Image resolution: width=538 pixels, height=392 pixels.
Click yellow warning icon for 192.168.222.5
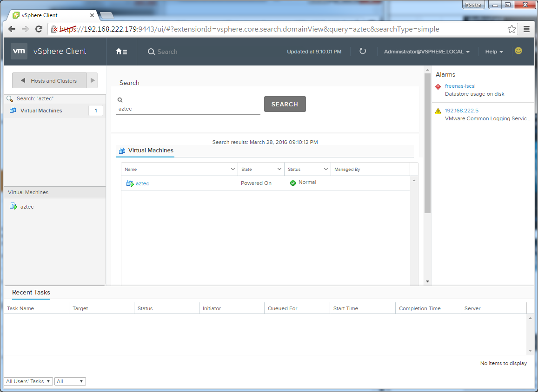click(x=438, y=111)
